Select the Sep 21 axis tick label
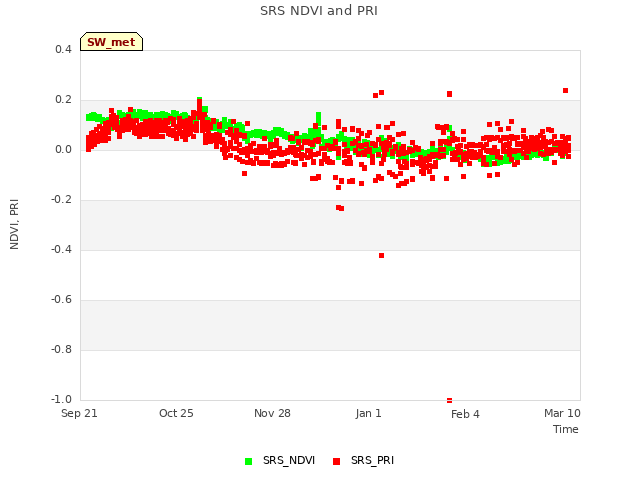The height and width of the screenshot is (480, 640). click(79, 413)
